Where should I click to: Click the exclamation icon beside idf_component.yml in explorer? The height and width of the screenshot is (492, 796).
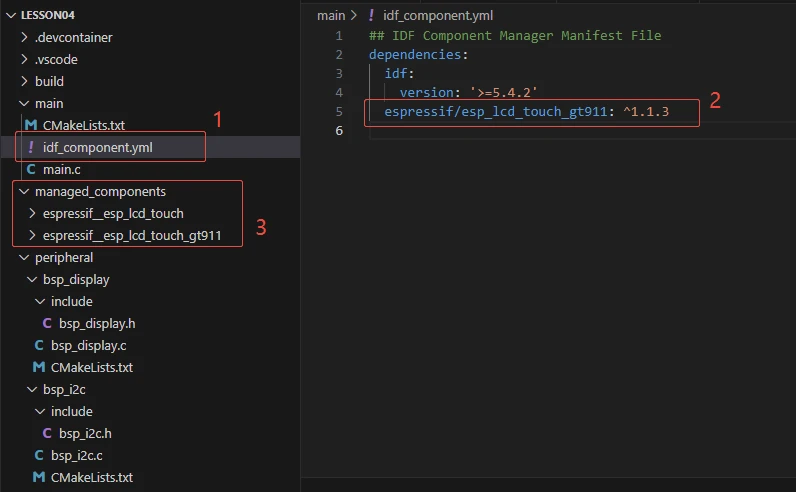tap(31, 148)
